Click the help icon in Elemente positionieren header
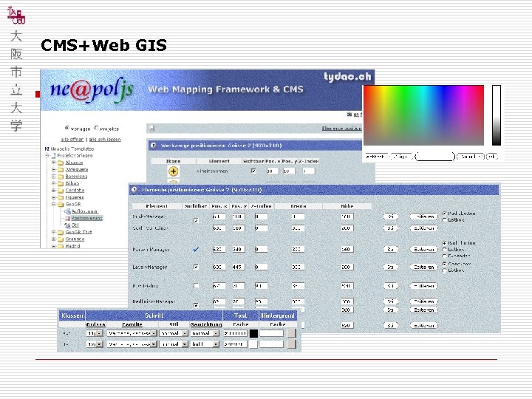Image resolution: width=532 pixels, height=399 pixels. click(134, 190)
